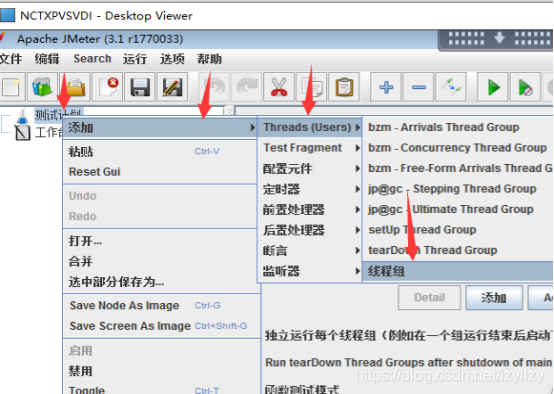Click the Toggle toolbar icon
This screenshot has height=394, width=554.
[451, 87]
